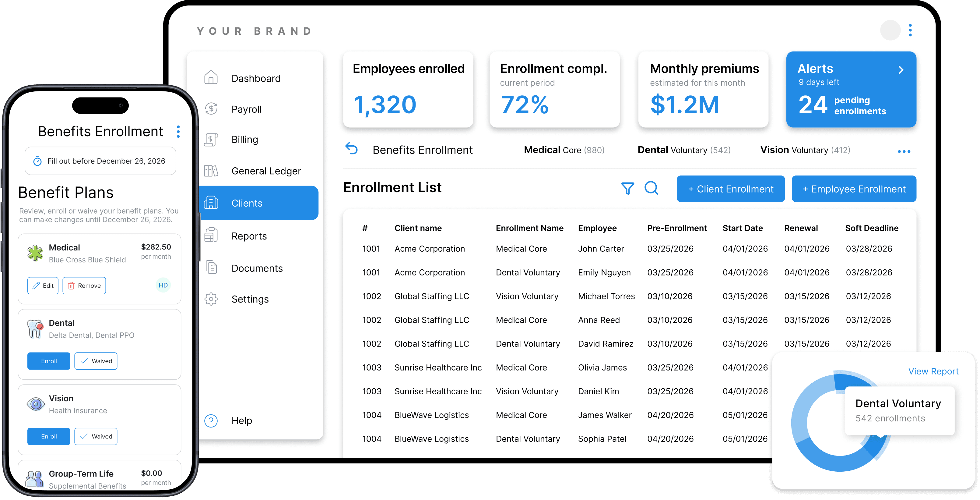
Task: Open the Dashboard from the sidebar
Action: (256, 78)
